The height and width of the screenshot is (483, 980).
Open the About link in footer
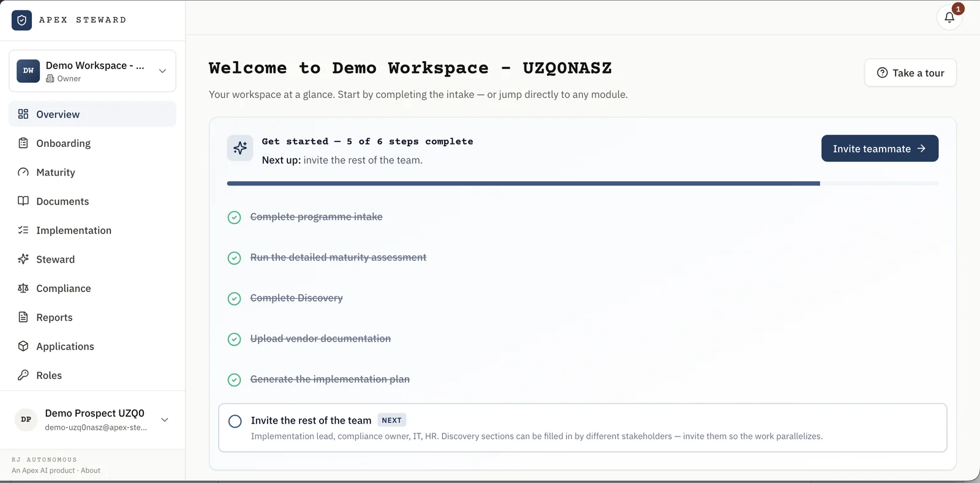[91, 470]
